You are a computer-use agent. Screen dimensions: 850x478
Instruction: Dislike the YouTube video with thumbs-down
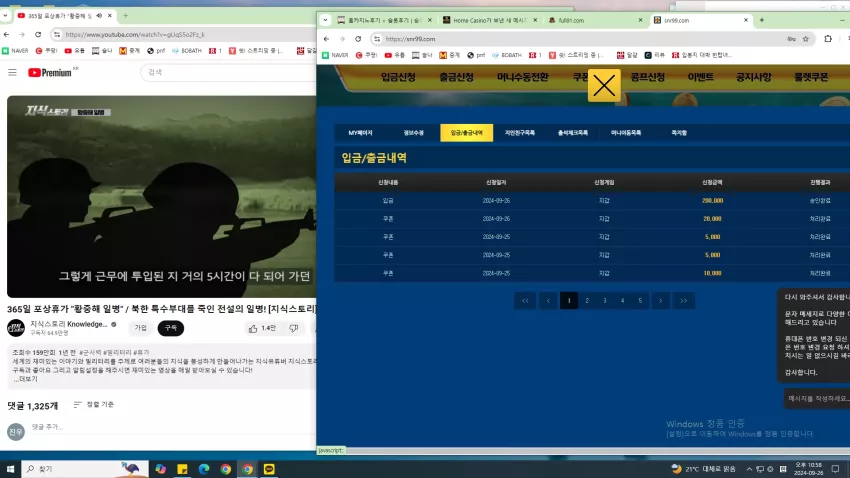293,328
